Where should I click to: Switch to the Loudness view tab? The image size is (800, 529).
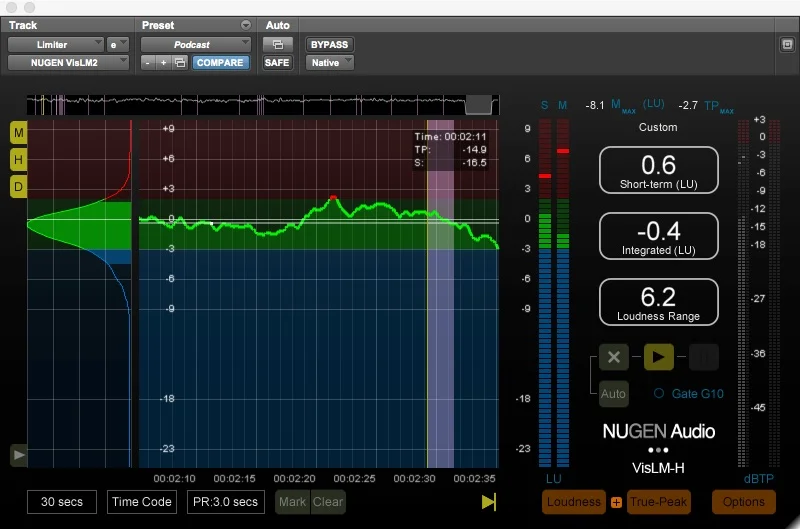[574, 502]
